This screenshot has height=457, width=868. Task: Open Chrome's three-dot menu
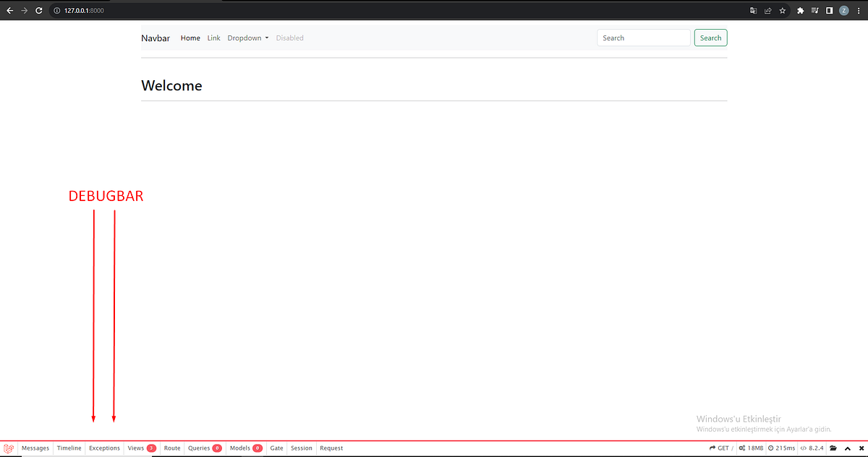tap(859, 11)
